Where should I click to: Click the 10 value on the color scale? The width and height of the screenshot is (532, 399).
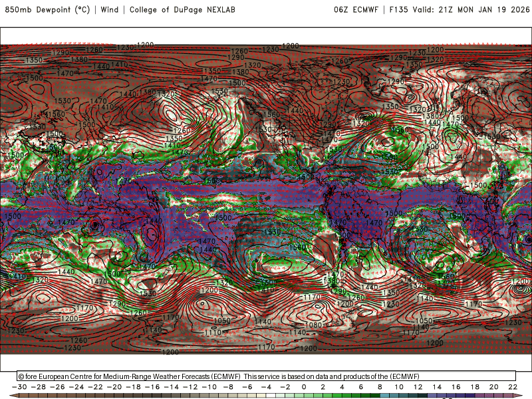coord(399,387)
